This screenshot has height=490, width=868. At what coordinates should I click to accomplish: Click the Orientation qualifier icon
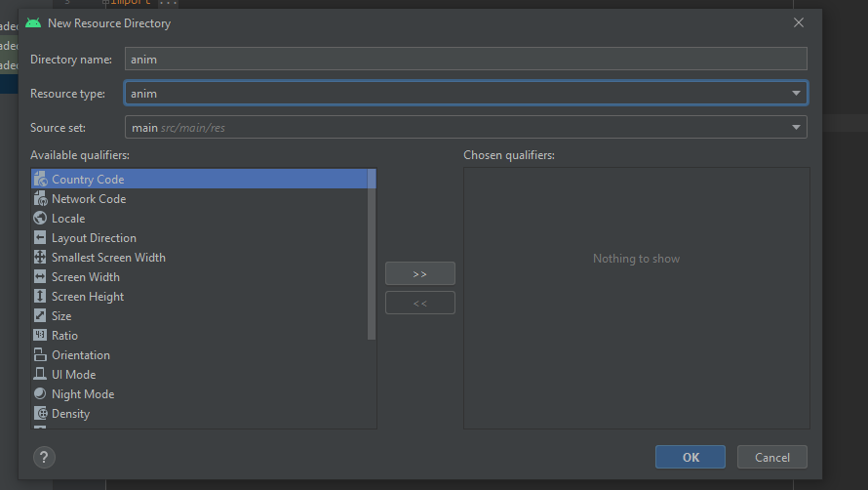tap(40, 354)
